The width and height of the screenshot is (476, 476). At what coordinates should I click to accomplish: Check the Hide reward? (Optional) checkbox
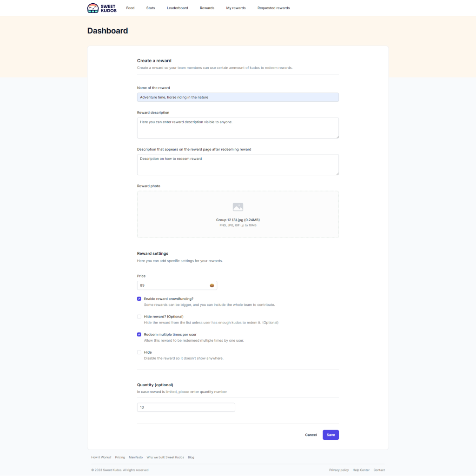pyautogui.click(x=139, y=317)
